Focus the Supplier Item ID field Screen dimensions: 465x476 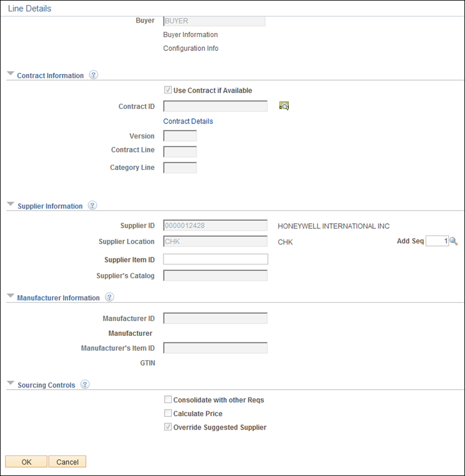click(216, 259)
